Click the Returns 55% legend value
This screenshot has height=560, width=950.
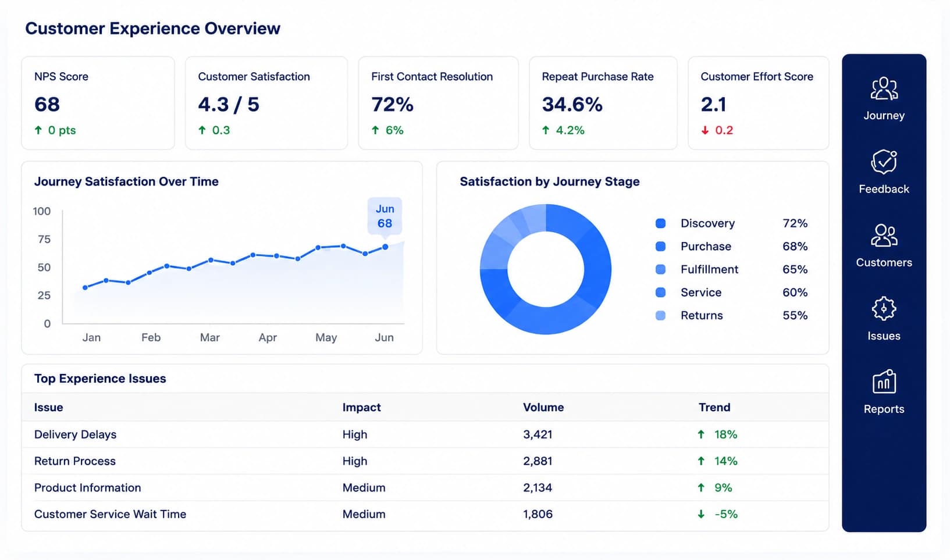(795, 316)
